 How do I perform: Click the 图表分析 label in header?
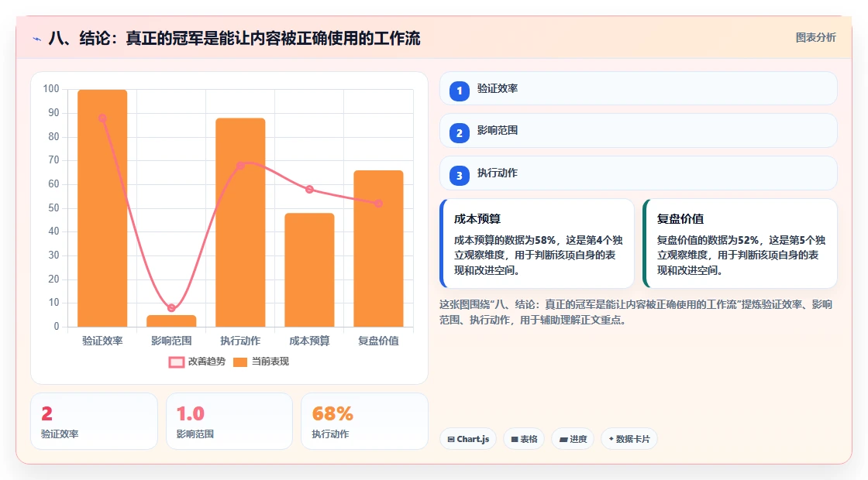pos(815,38)
